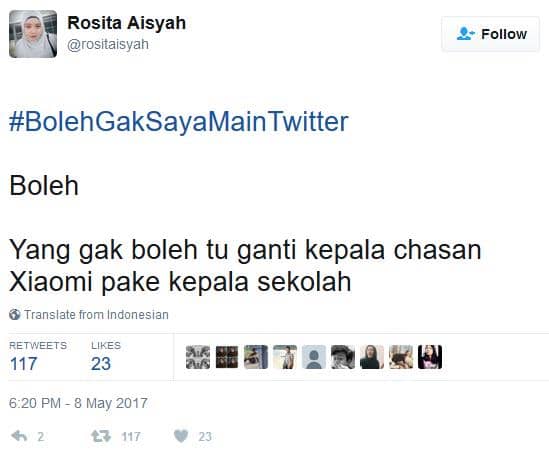Click Translate from Indonesian
Screen dimensions: 549x450
click(96, 314)
